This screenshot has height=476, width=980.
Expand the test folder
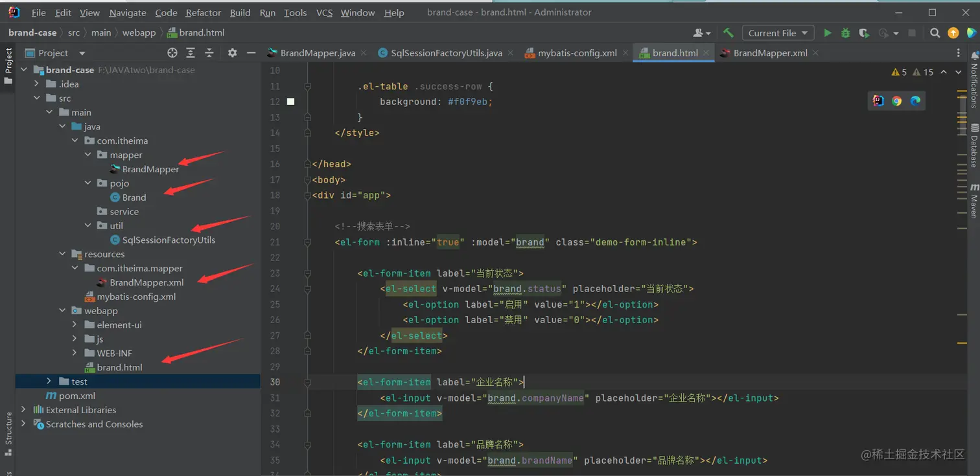(49, 381)
